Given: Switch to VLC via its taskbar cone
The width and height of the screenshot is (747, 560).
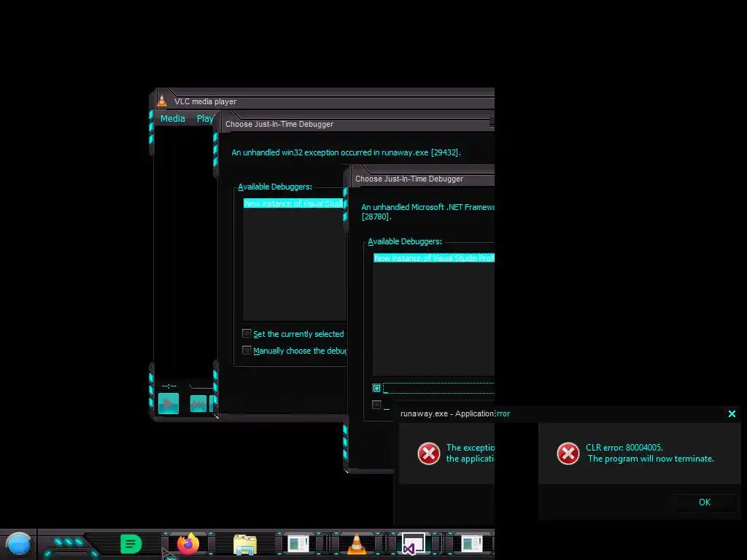Looking at the screenshot, I should (356, 544).
